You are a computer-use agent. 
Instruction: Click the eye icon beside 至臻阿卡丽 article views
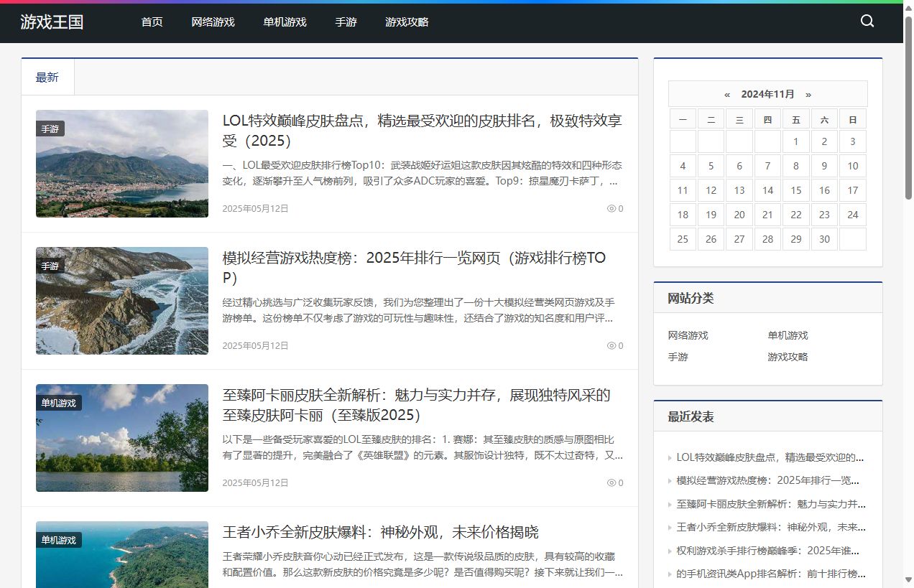(611, 482)
